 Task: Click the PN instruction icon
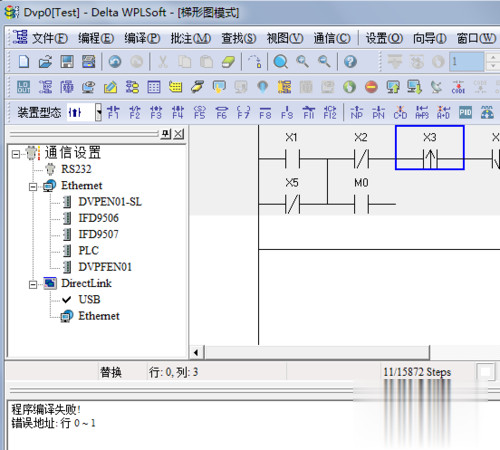click(x=378, y=112)
